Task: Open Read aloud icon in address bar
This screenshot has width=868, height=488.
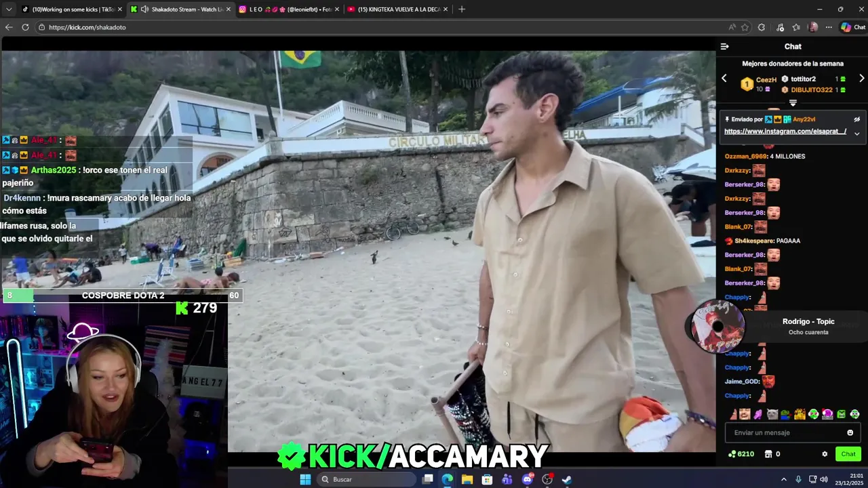Action: click(x=732, y=27)
